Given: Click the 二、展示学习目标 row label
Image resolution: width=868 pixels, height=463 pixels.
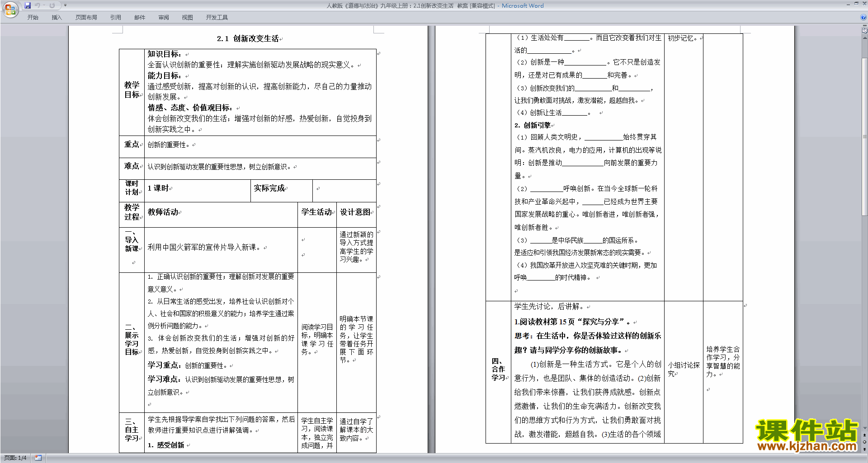Looking at the screenshot, I should 132,339.
